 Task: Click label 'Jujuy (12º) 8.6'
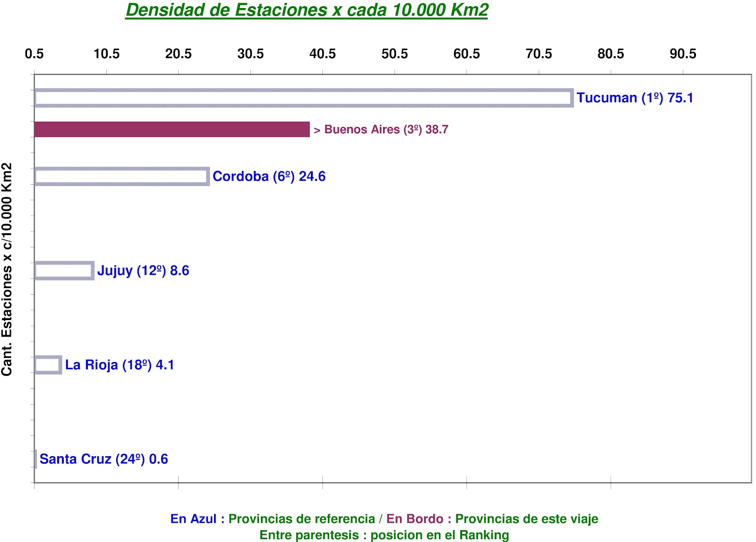click(x=143, y=271)
